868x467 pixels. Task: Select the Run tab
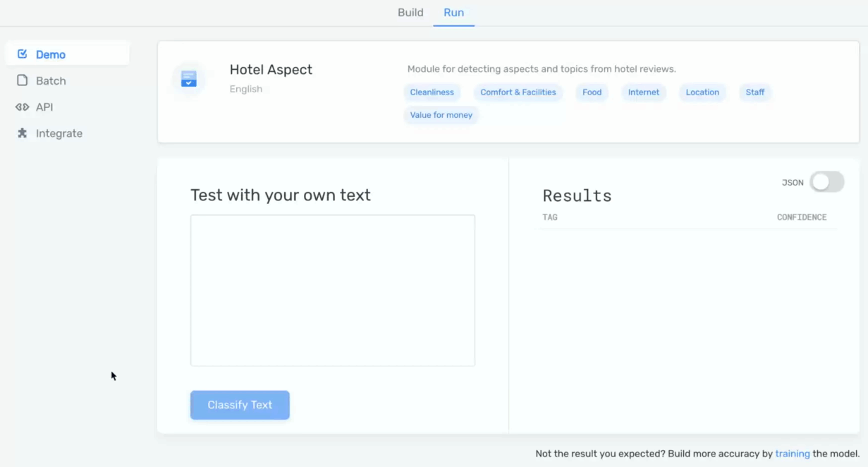[453, 13]
